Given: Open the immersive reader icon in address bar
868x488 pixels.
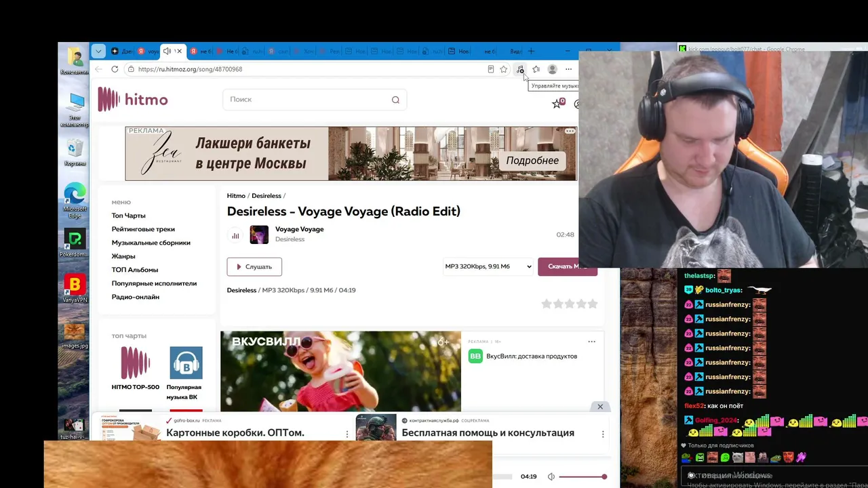Looking at the screenshot, I should (x=490, y=69).
